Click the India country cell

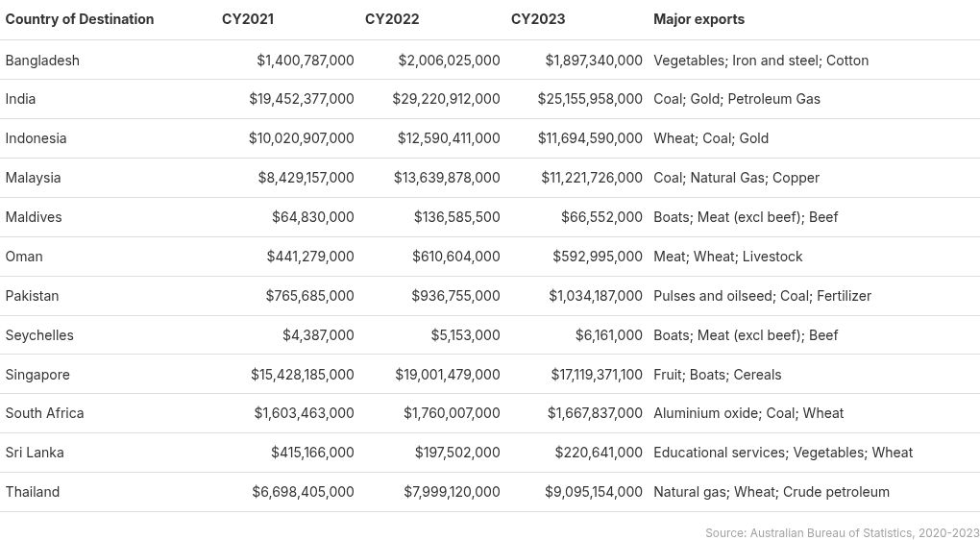(20, 99)
